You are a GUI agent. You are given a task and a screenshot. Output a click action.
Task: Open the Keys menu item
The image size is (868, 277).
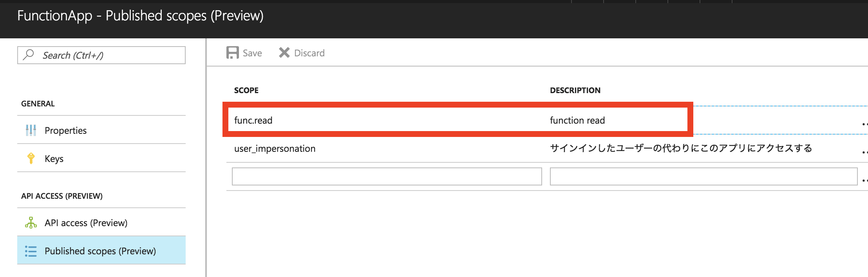coord(101,158)
